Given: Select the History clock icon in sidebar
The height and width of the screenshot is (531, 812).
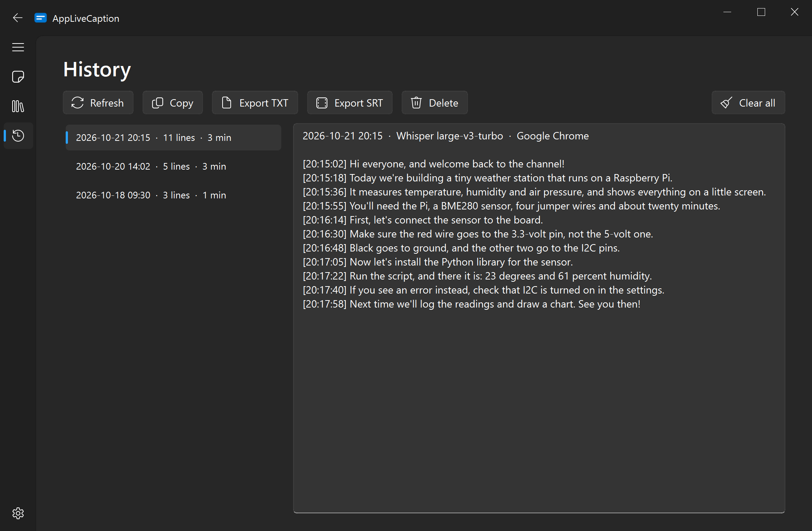Looking at the screenshot, I should 18,136.
